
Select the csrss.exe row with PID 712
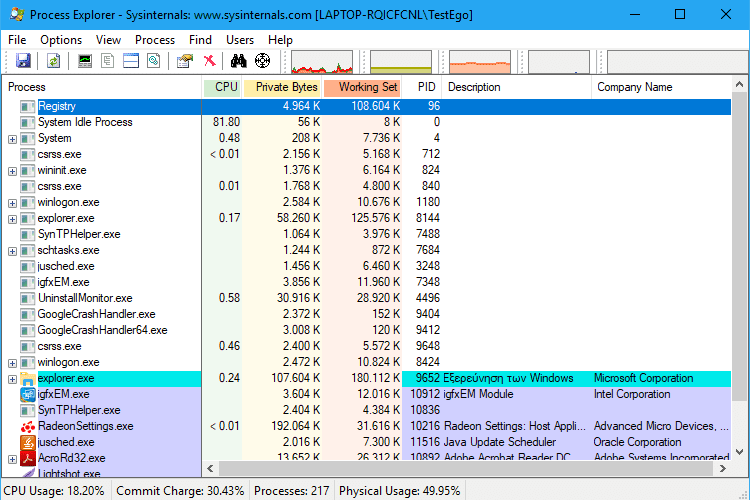tap(367, 154)
